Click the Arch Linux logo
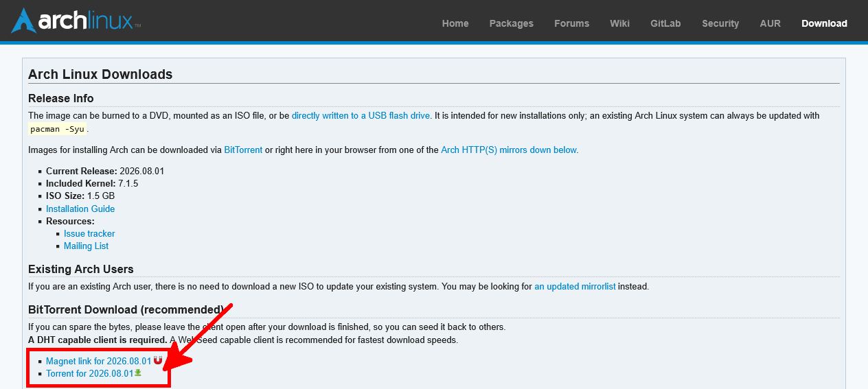The height and width of the screenshot is (389, 868). click(x=76, y=21)
